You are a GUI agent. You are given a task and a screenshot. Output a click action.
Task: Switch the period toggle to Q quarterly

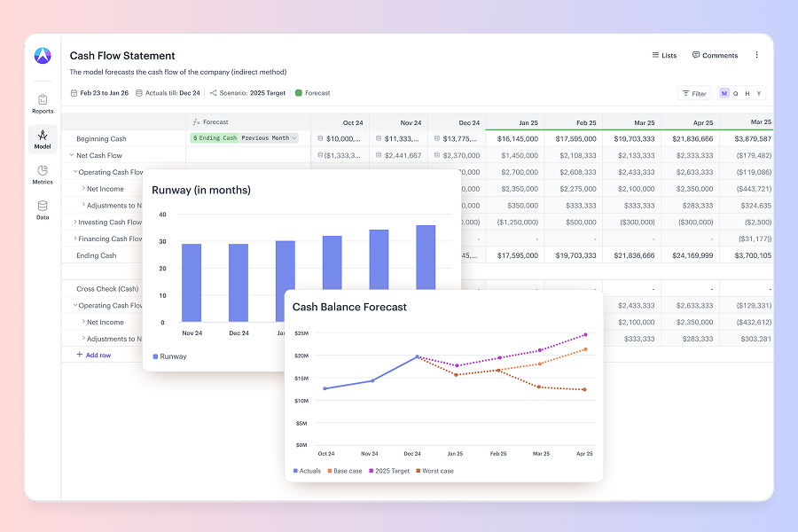click(736, 93)
